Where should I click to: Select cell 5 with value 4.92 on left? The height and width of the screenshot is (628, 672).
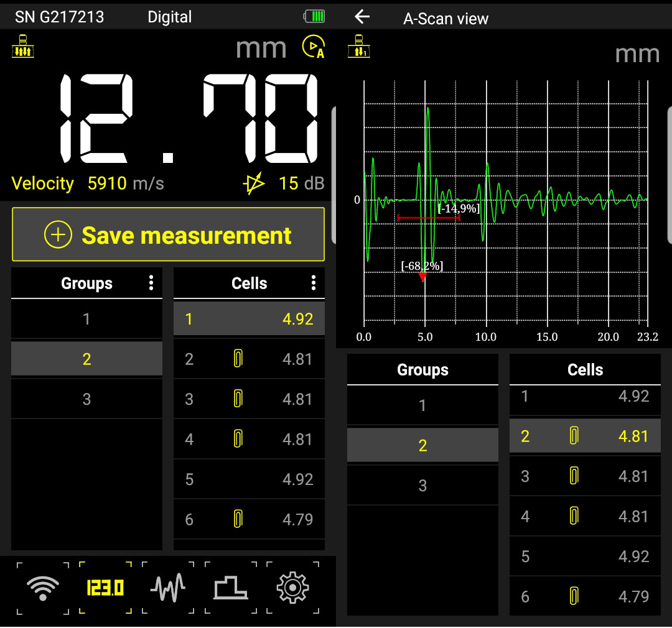(249, 479)
